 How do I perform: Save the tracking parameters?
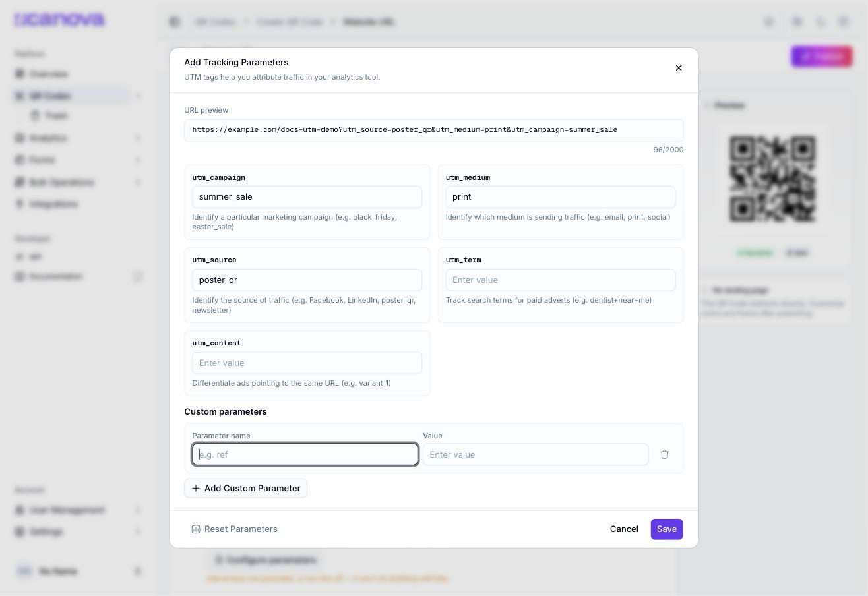coord(667,529)
